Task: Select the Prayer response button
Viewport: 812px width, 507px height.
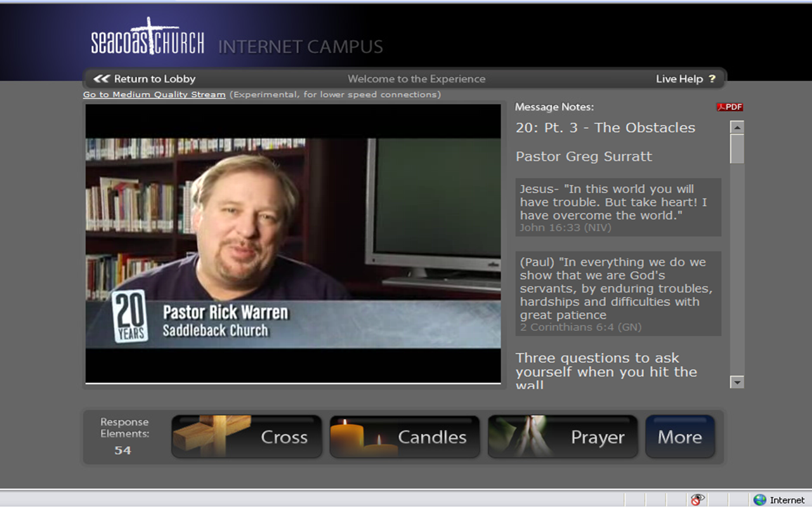Action: click(x=563, y=437)
